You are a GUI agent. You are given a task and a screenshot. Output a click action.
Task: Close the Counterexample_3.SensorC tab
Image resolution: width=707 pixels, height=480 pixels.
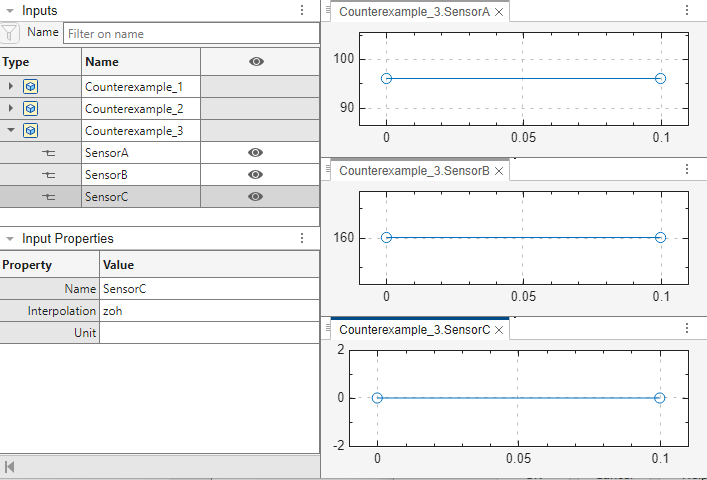click(500, 330)
